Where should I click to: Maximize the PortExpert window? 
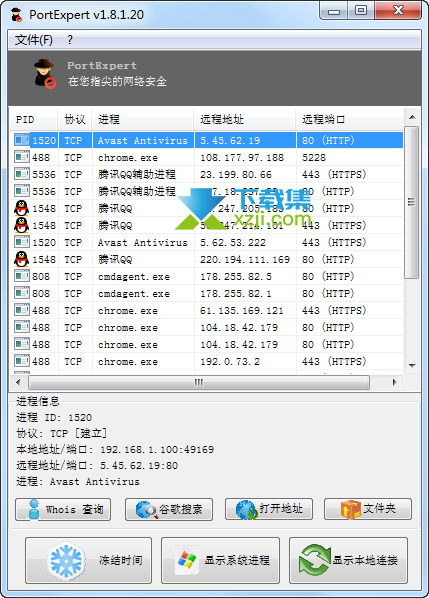tap(361, 11)
